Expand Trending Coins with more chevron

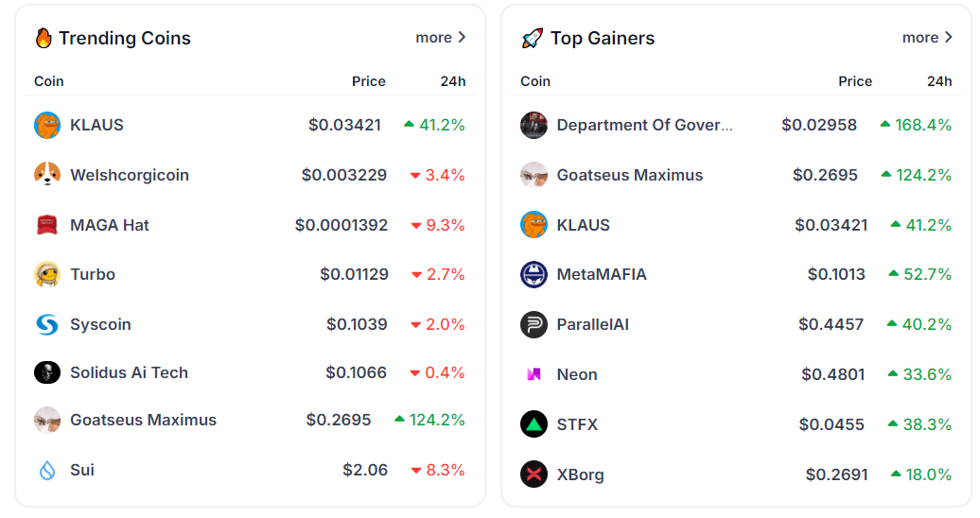(441, 38)
